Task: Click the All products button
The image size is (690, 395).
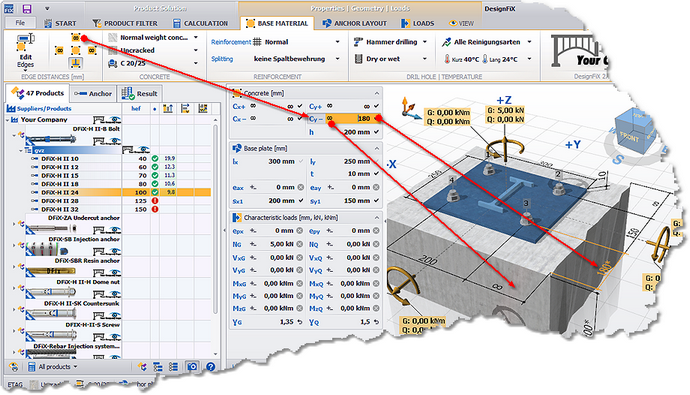Action: tap(52, 366)
